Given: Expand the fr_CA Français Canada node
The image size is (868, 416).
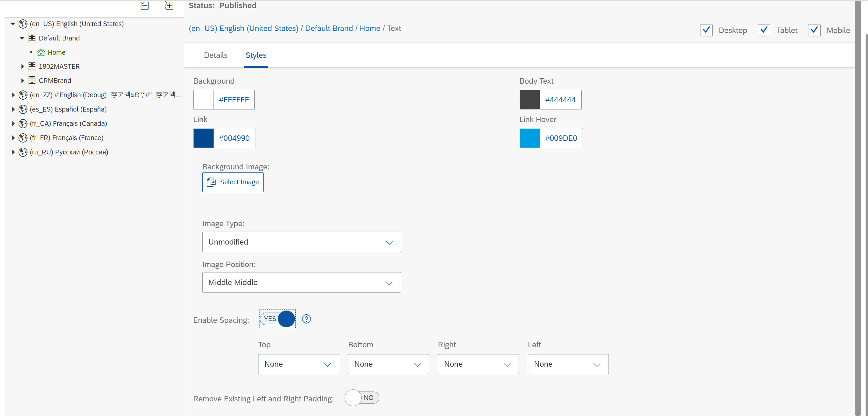Looking at the screenshot, I should [13, 123].
